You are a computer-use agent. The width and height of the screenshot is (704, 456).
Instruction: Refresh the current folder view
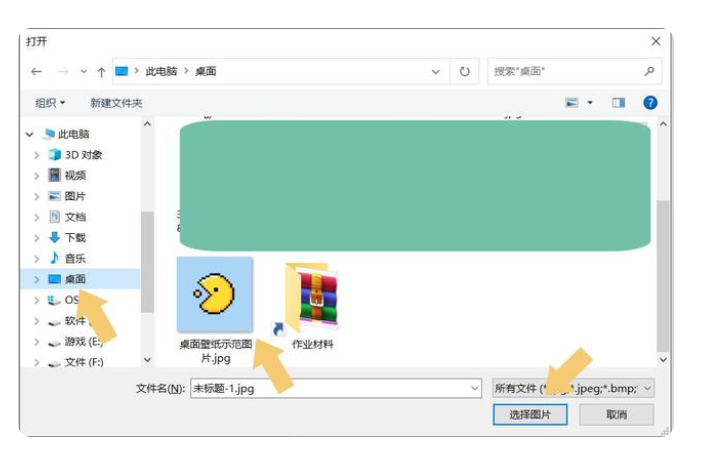point(464,72)
